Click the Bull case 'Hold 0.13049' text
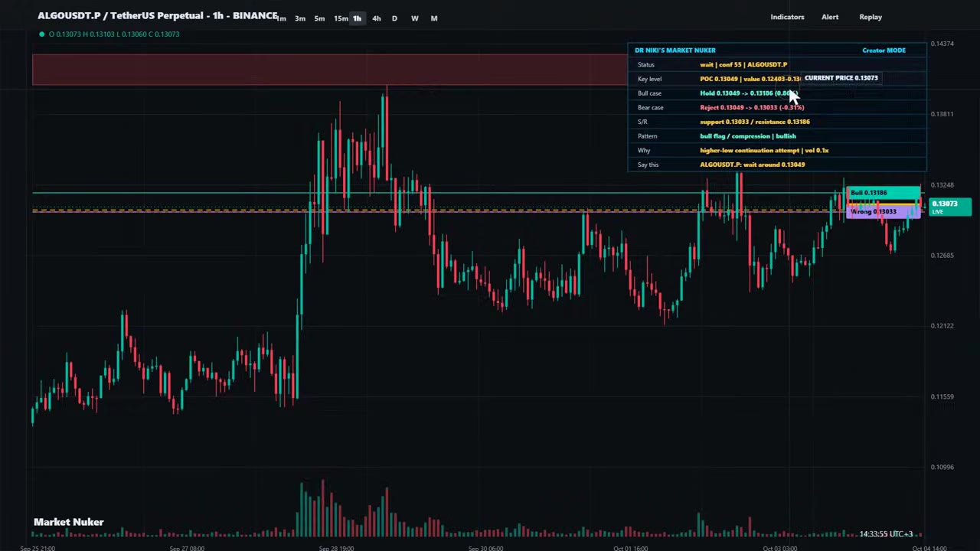 pos(747,93)
